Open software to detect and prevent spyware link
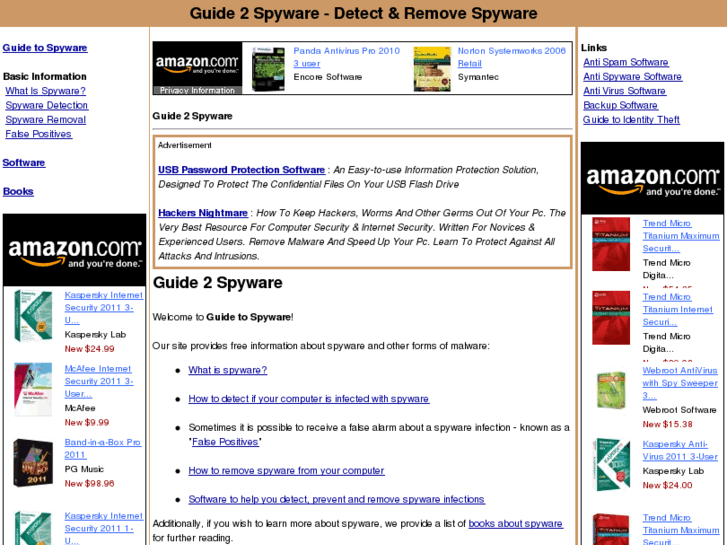The height and width of the screenshot is (545, 727). (x=336, y=500)
